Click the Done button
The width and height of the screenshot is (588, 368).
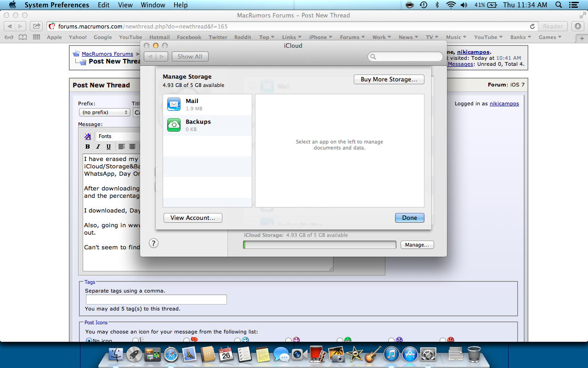(410, 218)
